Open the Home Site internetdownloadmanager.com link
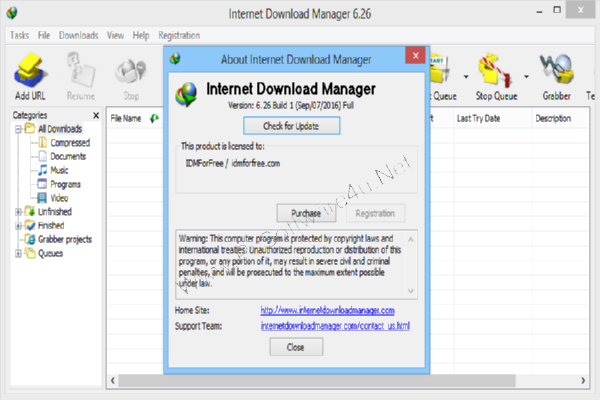Screen dimensions: 600x400 tap(328, 310)
